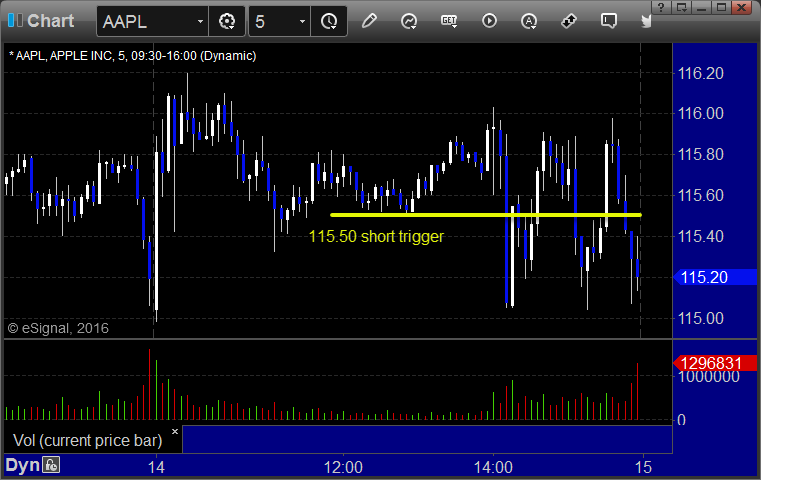Open the comment bubble icon
The image size is (794, 480).
pos(609,21)
